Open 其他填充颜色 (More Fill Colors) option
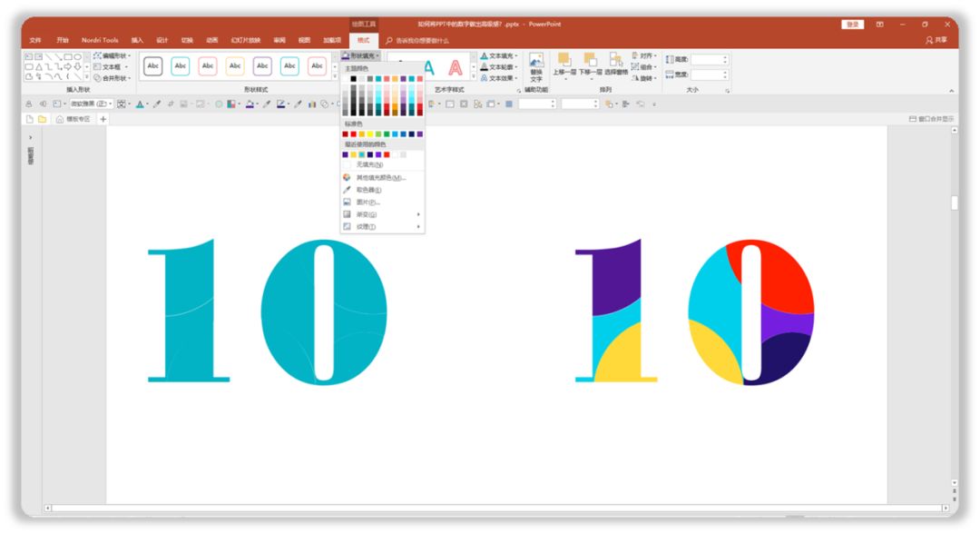Image resolution: width=980 pixels, height=534 pixels. [383, 178]
